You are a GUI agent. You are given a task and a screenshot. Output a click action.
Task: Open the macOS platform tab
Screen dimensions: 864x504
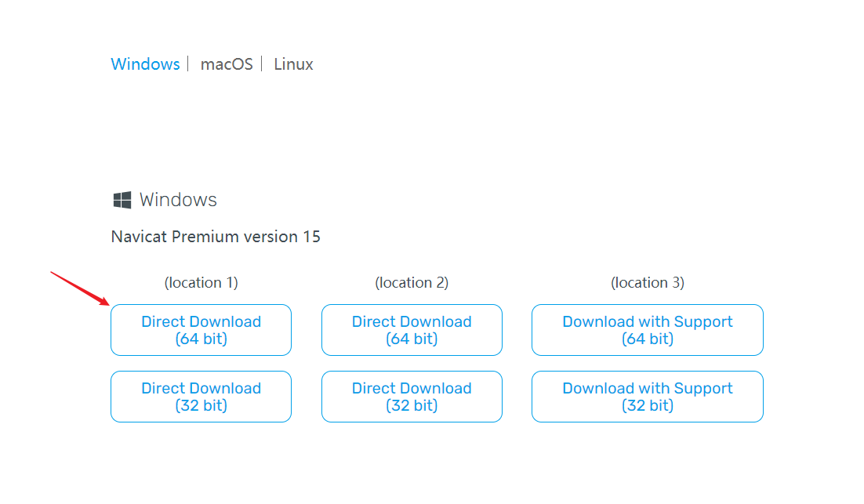point(227,64)
